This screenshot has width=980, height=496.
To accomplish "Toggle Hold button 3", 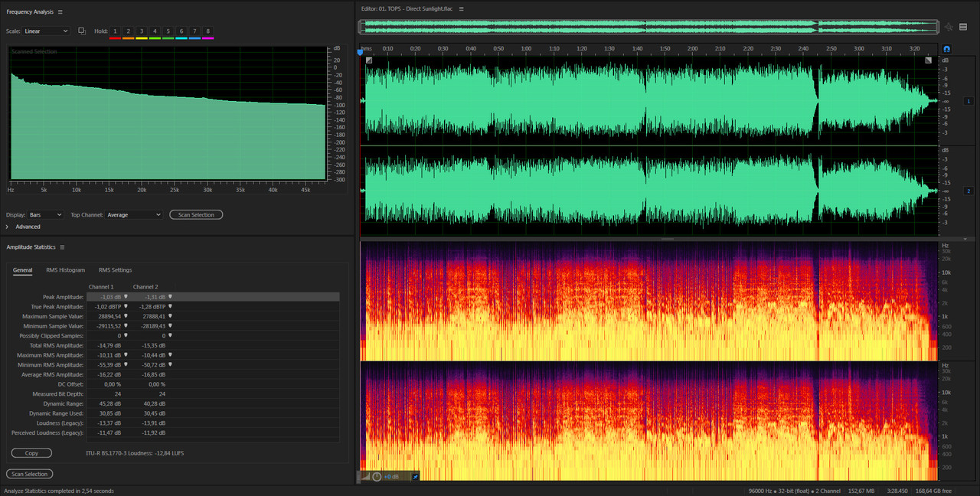I will point(142,31).
